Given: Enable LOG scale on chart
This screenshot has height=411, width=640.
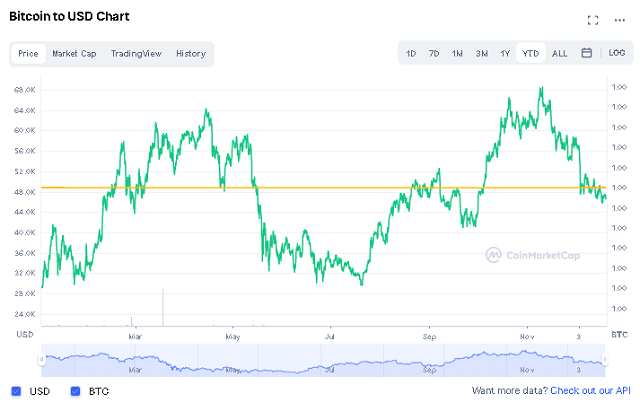Looking at the screenshot, I should pyautogui.click(x=617, y=53).
